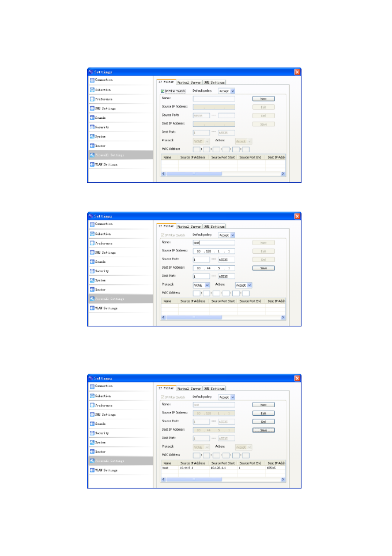Open Security icon in window with blank Name field
Viewport: 392px width, 556px height.
pos(92,127)
